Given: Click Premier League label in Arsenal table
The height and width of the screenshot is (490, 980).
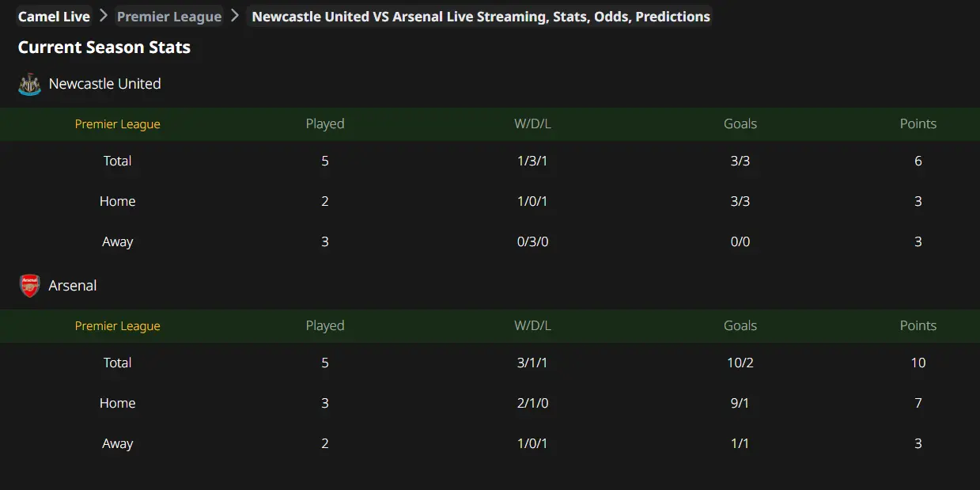Looking at the screenshot, I should (118, 326).
